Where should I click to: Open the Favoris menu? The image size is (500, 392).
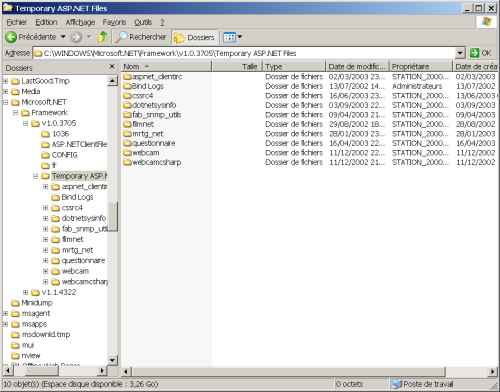pos(114,22)
